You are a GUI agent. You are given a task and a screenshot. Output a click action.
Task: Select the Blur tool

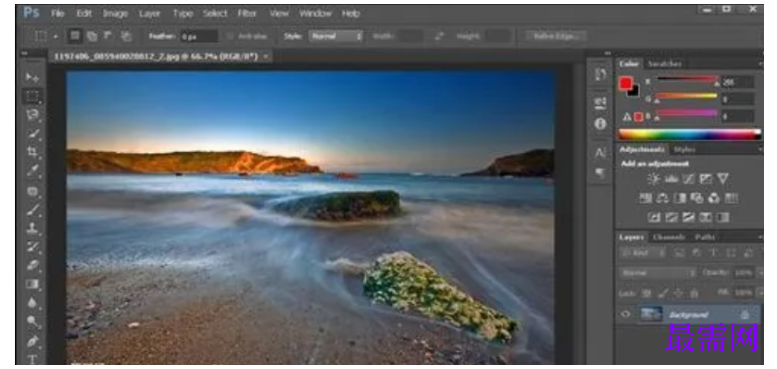coord(33,303)
